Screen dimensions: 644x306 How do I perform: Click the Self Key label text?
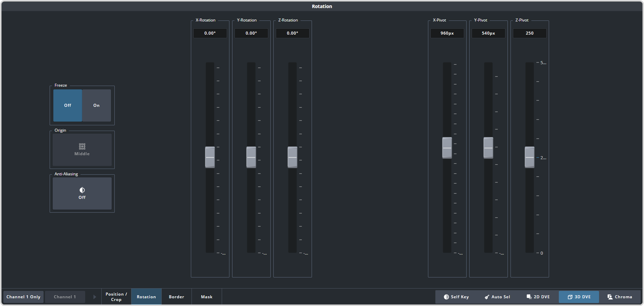(x=460, y=297)
